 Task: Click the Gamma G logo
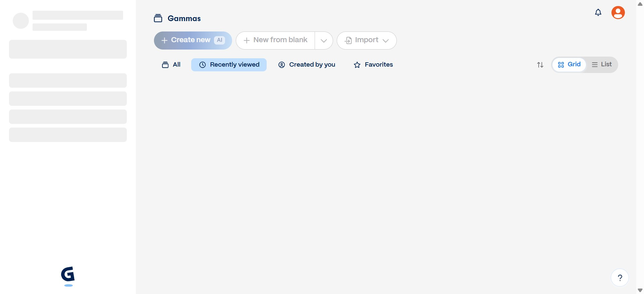[68, 275]
